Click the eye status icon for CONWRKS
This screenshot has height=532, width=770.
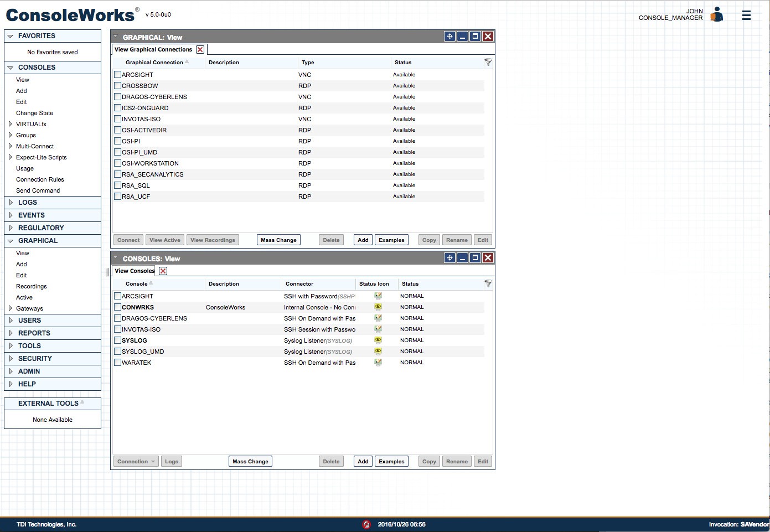(378, 307)
